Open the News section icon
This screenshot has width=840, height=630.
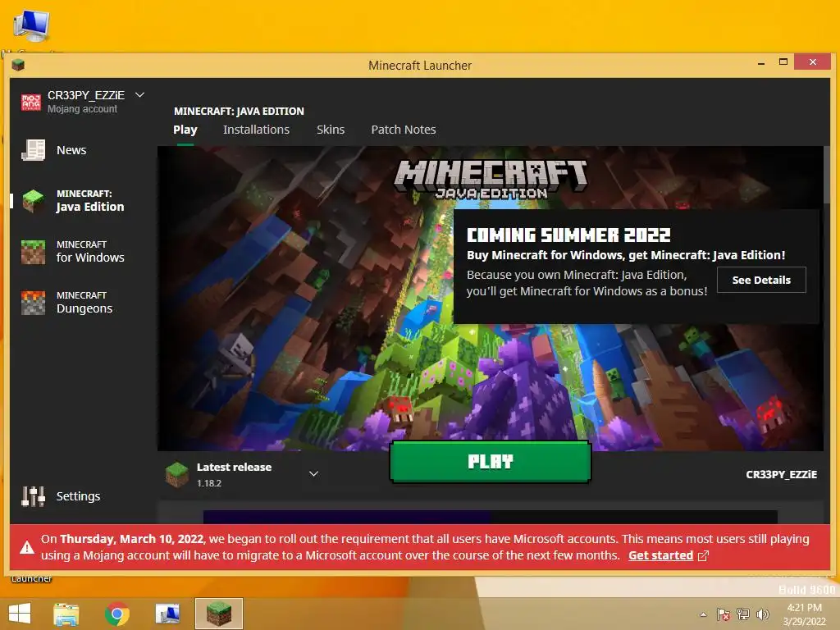point(33,150)
